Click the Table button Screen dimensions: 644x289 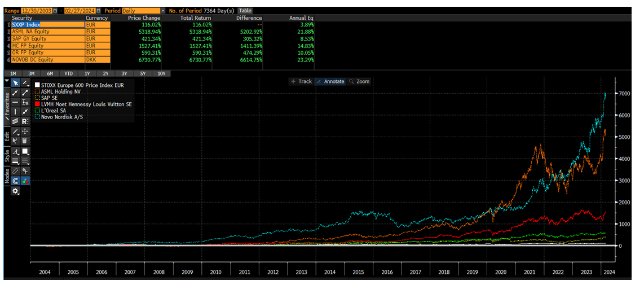tap(245, 11)
